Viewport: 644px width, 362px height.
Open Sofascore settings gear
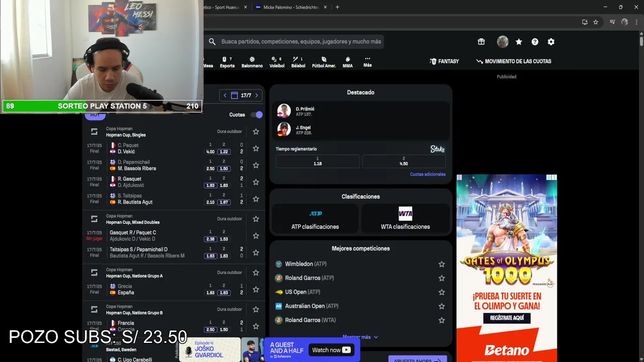(x=551, y=42)
